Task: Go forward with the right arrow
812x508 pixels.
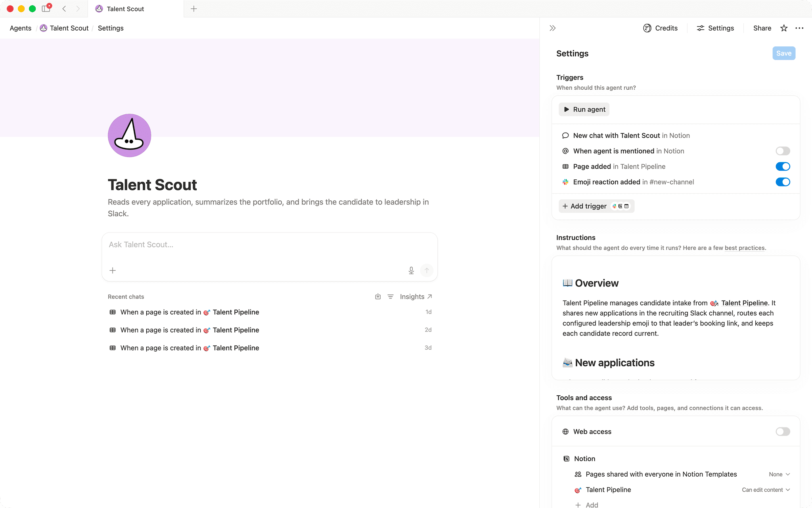Action: point(78,9)
